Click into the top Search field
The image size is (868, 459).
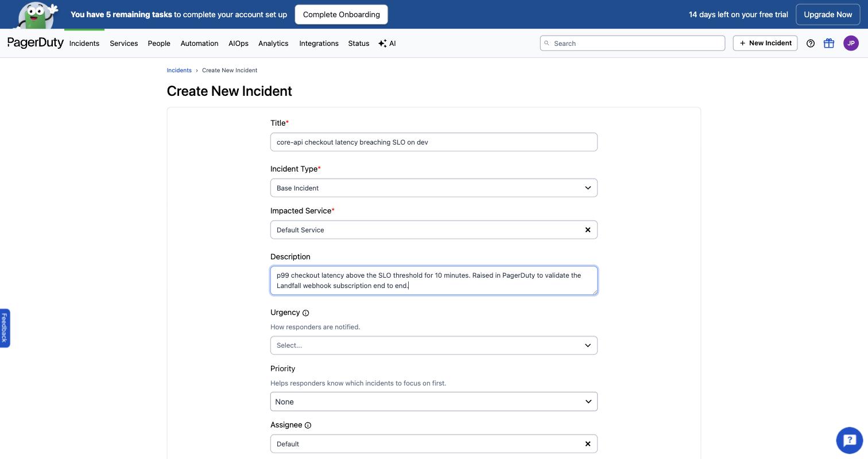(x=633, y=43)
